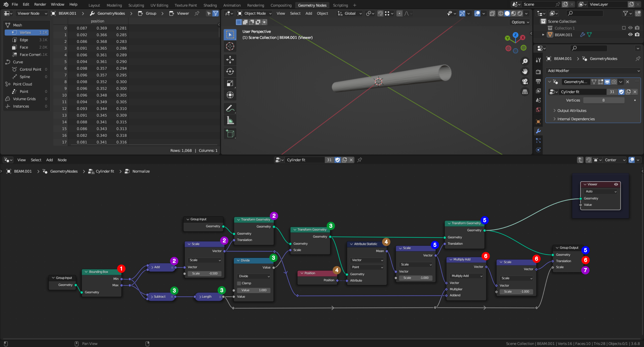Open the Render menu
The width and height of the screenshot is (644, 347).
click(x=40, y=4)
